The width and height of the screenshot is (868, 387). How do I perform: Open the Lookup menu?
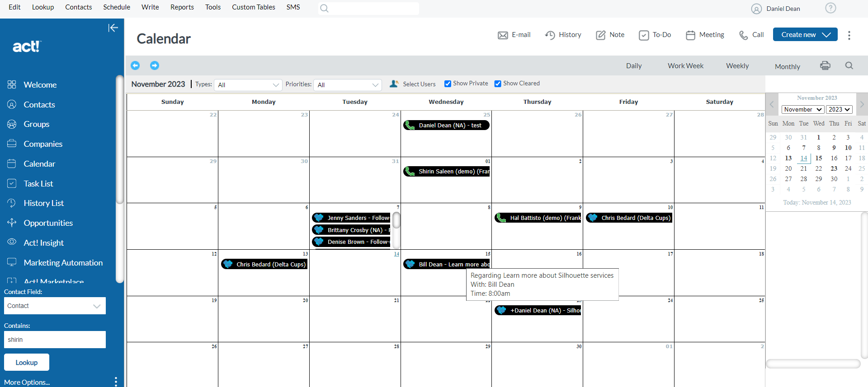43,7
